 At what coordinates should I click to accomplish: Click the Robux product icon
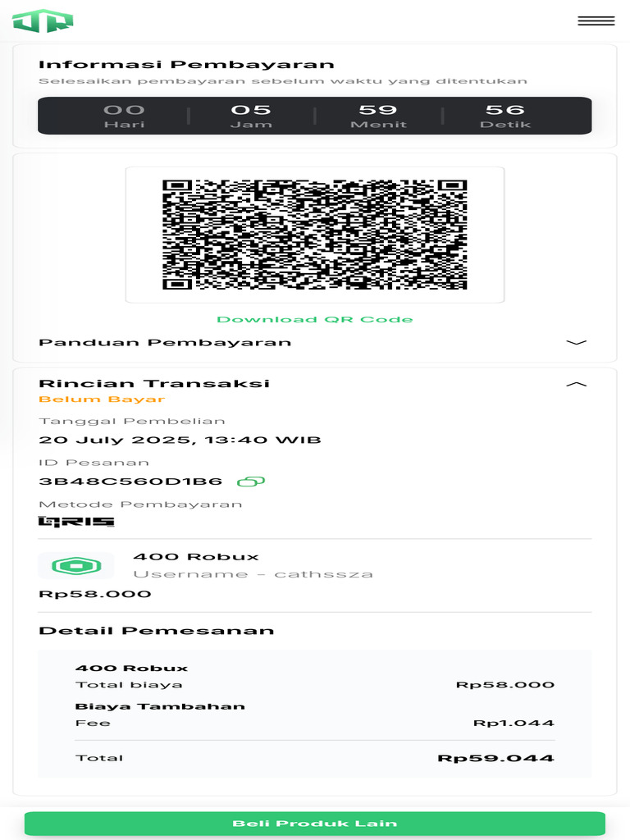[76, 565]
